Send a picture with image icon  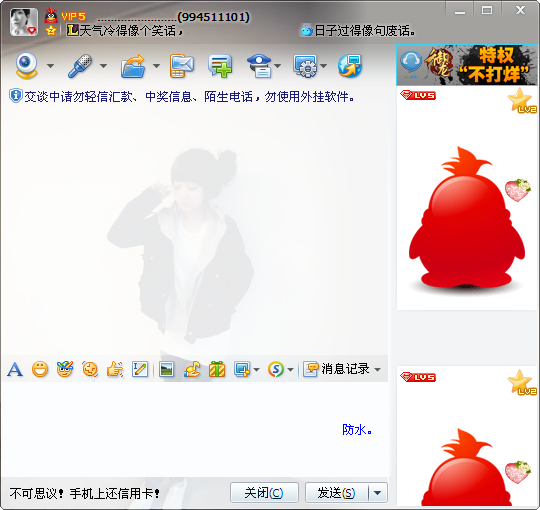167,369
